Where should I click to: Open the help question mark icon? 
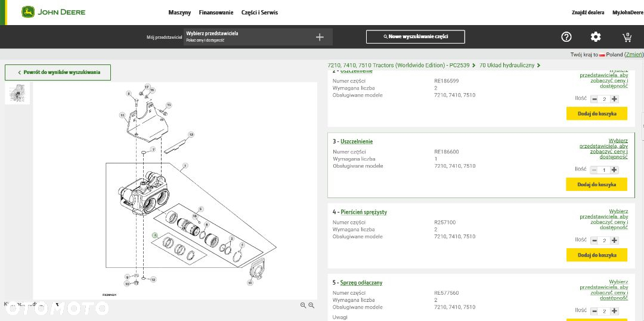[566, 37]
